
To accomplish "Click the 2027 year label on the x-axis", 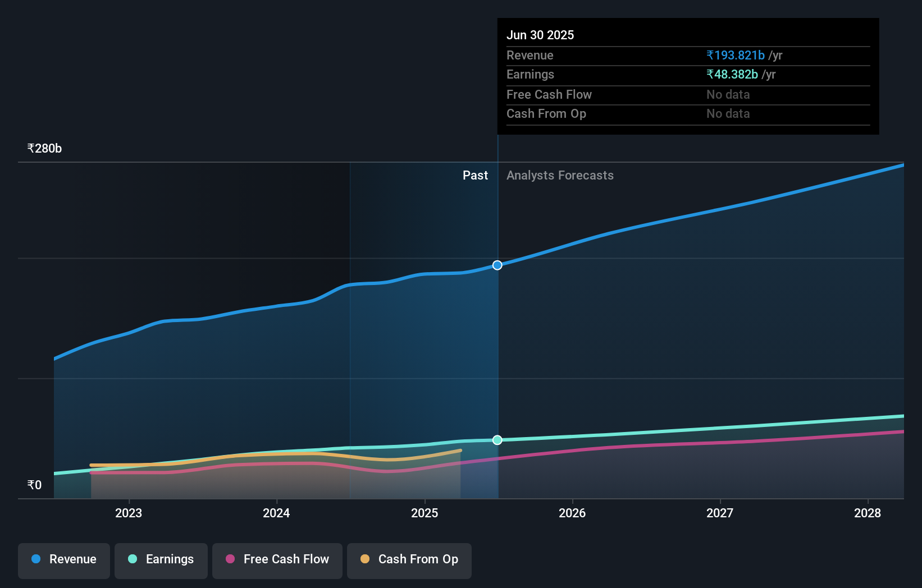I will (720, 513).
